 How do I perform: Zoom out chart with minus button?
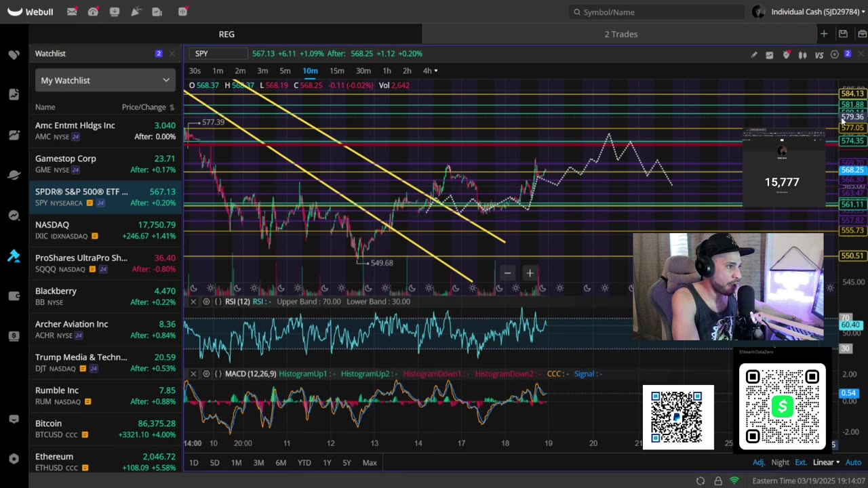507,273
